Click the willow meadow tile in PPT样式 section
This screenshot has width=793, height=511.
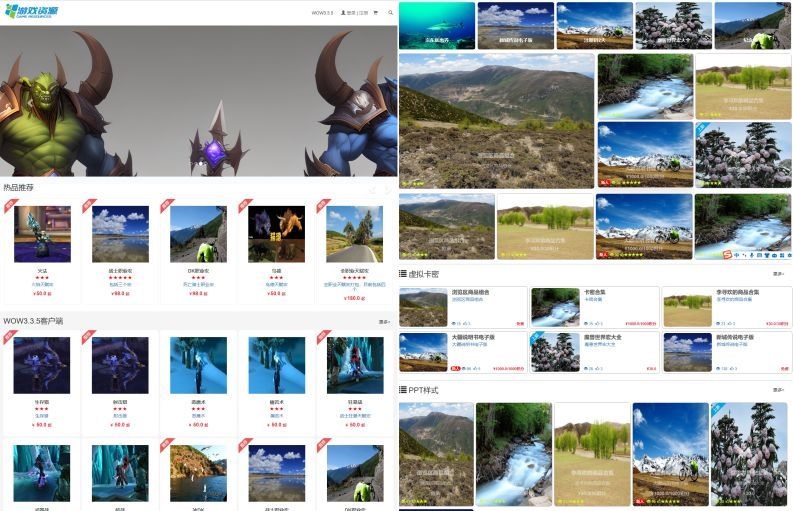tap(592, 454)
